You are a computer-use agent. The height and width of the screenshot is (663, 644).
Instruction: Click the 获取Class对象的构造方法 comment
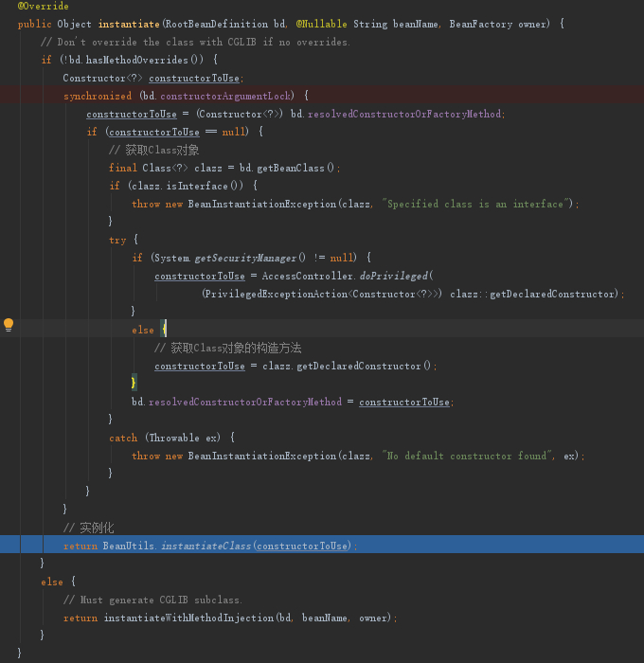pyautogui.click(x=227, y=348)
